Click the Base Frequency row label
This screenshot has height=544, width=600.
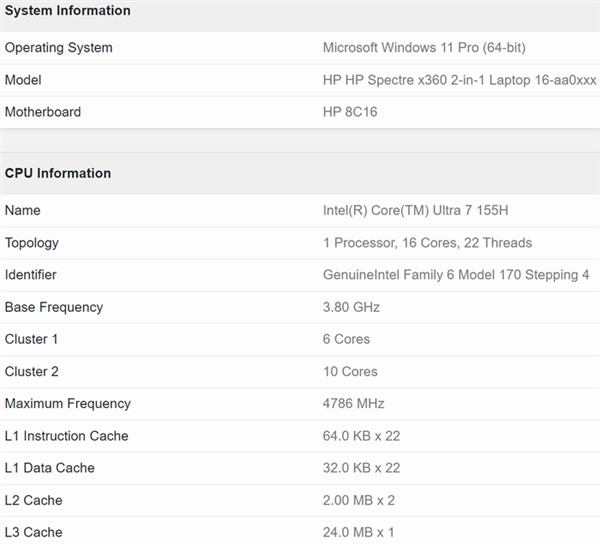(54, 307)
